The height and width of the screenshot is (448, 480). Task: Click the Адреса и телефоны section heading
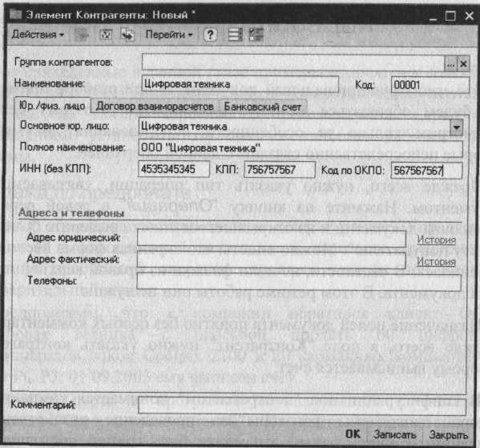(x=71, y=213)
